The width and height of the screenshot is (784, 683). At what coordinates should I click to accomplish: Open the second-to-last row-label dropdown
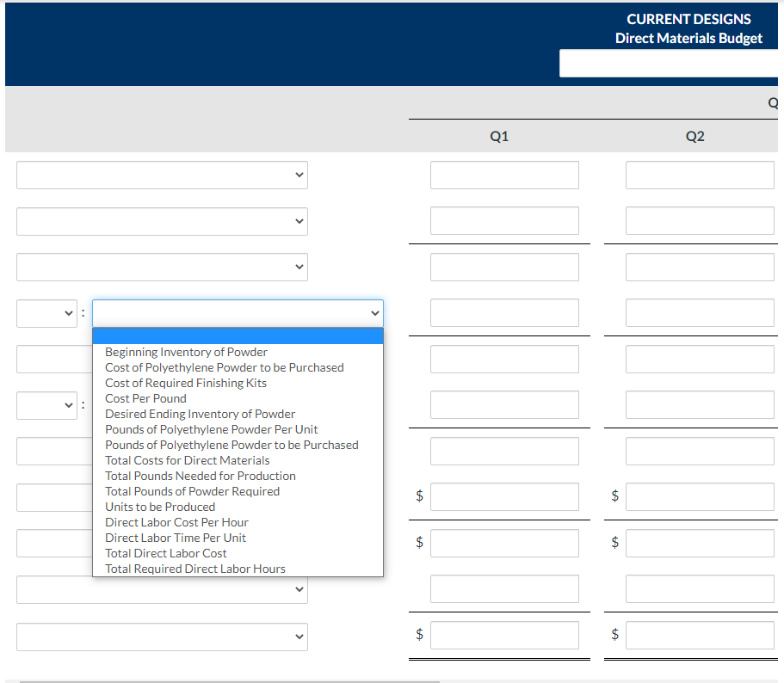coord(162,589)
